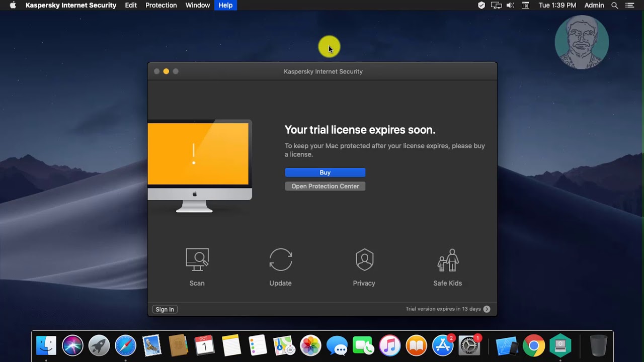644x362 pixels.
Task: Open Mail app in the Dock
Action: click(x=152, y=346)
